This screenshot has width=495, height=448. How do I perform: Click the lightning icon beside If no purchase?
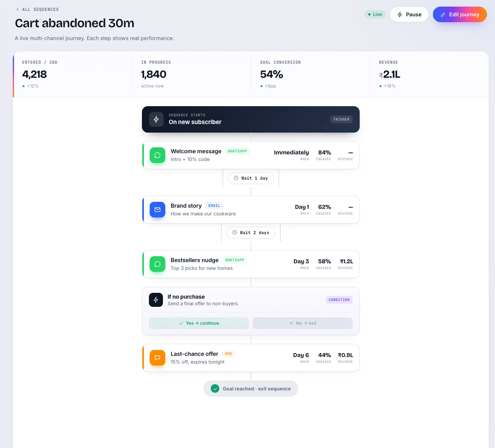tap(156, 300)
